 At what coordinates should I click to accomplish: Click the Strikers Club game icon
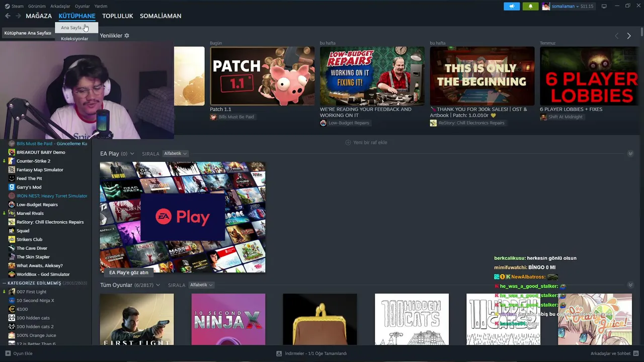[x=12, y=239]
